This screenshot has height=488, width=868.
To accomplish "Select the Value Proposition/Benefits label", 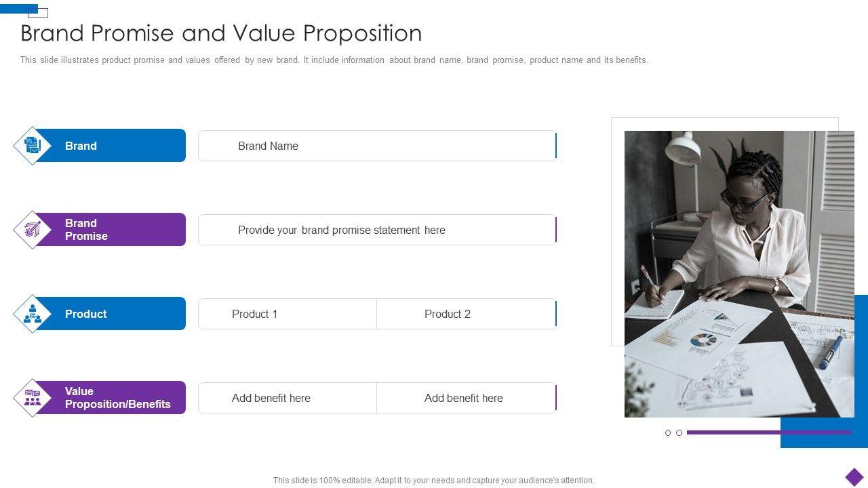I will [115, 398].
